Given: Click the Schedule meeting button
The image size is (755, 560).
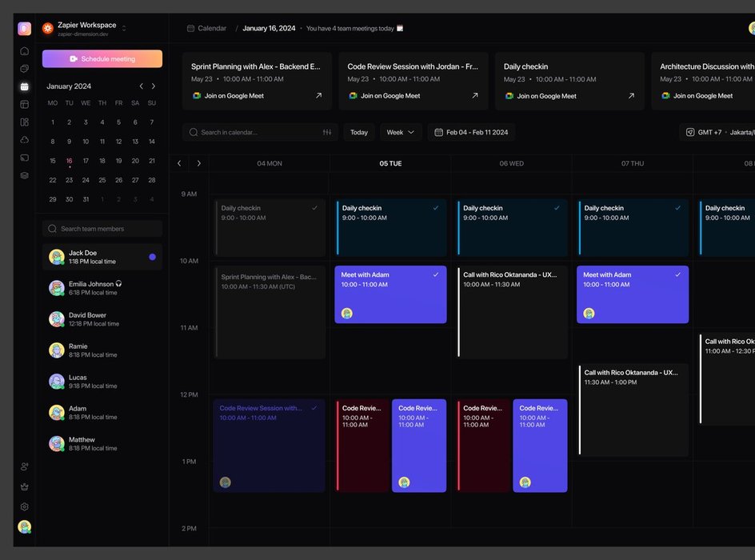Looking at the screenshot, I should [x=102, y=58].
